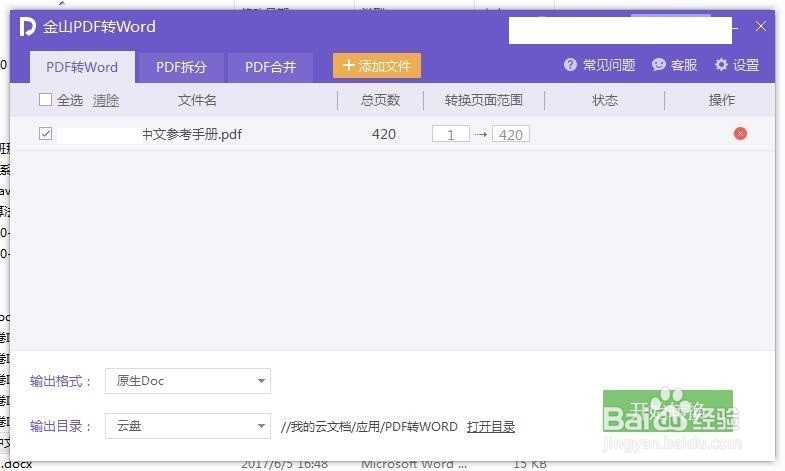This screenshot has width=785, height=471.
Task: Click the 金山PDF转Word logo icon
Action: (28, 27)
